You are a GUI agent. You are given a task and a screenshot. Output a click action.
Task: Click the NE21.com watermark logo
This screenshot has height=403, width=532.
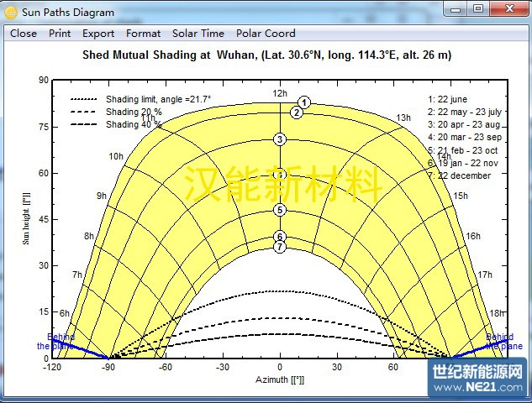[x=480, y=380]
